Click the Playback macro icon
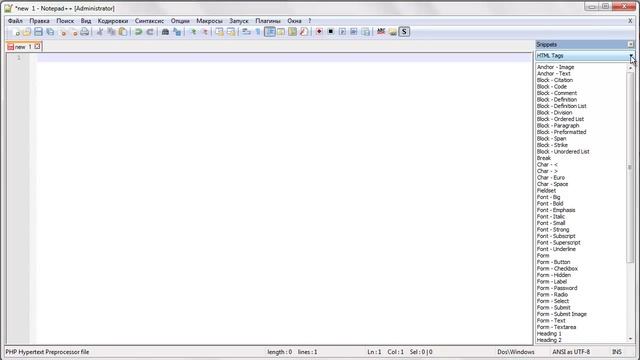 [342, 32]
